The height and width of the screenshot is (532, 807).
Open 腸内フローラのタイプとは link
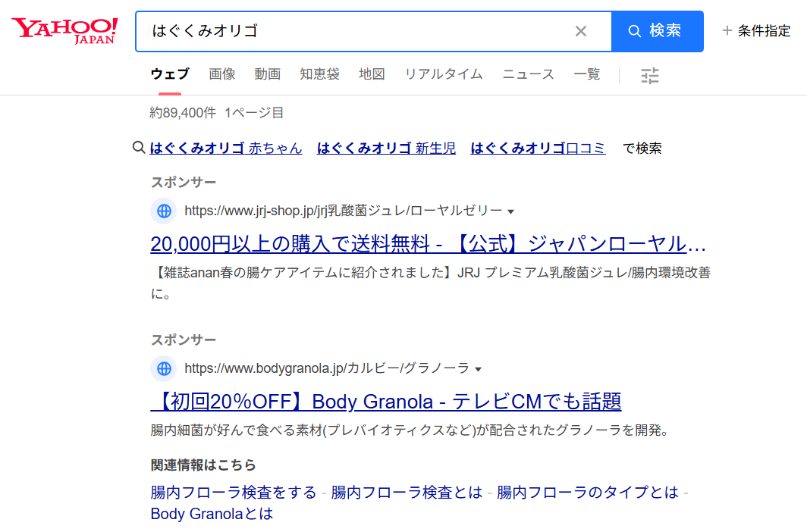click(x=588, y=493)
